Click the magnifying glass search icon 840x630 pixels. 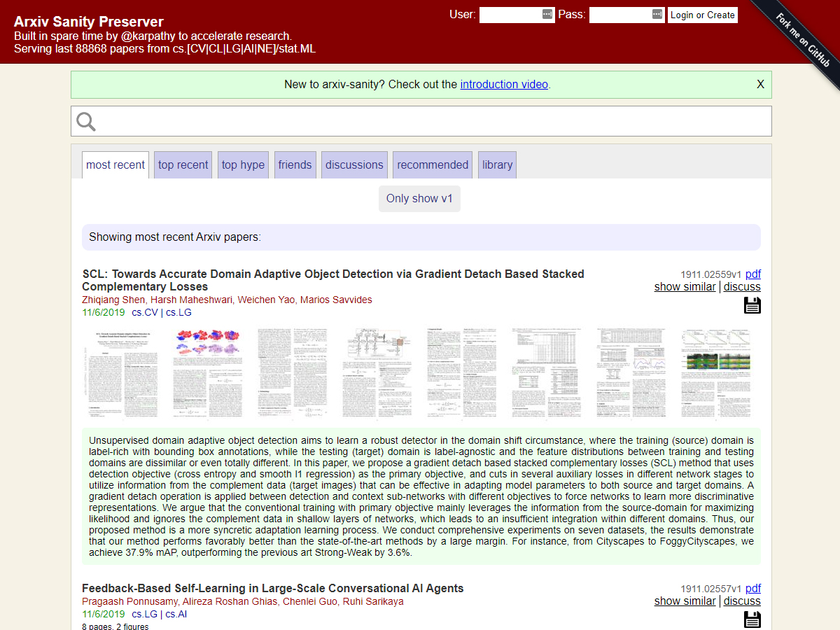coord(86,122)
